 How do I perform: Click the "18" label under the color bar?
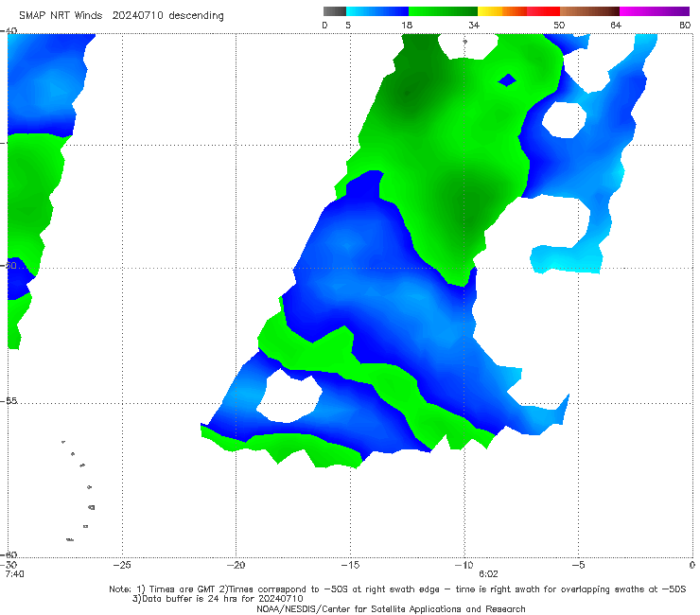click(407, 25)
